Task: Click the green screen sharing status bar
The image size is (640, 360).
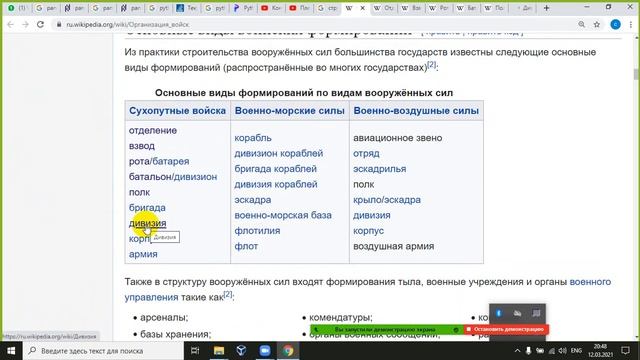Action: [x=387, y=329]
